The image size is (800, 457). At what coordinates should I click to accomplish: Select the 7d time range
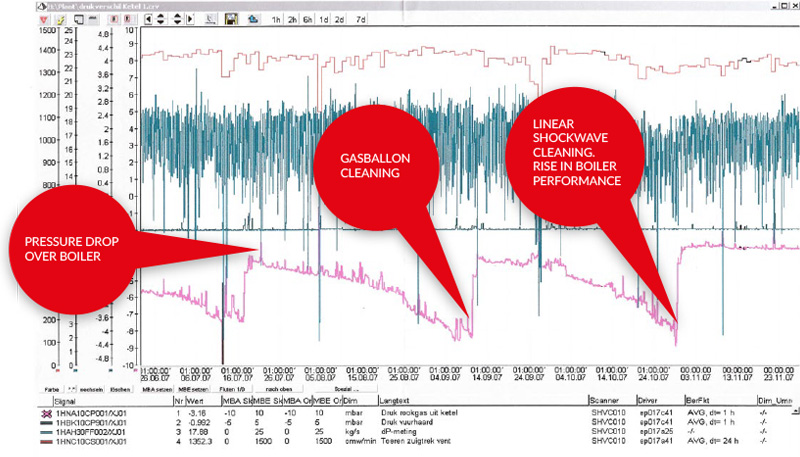pyautogui.click(x=359, y=19)
